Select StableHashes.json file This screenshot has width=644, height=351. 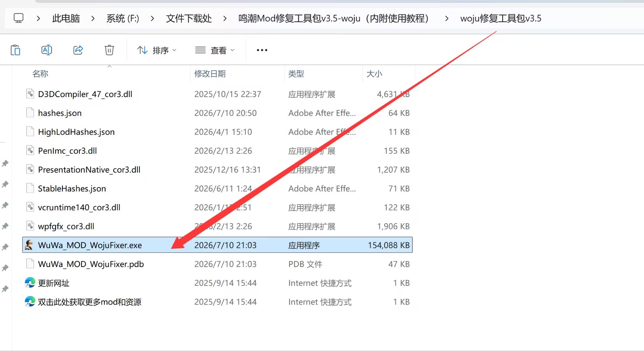click(72, 188)
